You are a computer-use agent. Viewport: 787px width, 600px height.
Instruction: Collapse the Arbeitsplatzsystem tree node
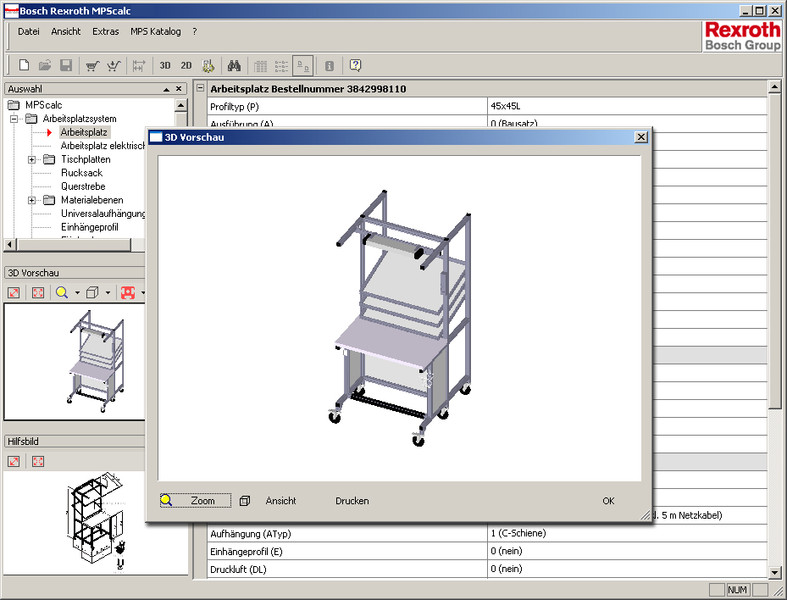(15, 119)
